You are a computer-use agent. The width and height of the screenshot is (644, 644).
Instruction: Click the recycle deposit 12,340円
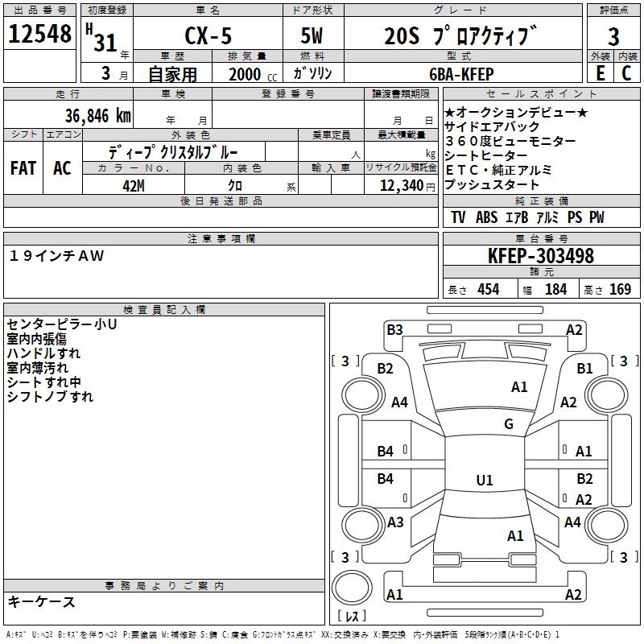pyautogui.click(x=407, y=186)
